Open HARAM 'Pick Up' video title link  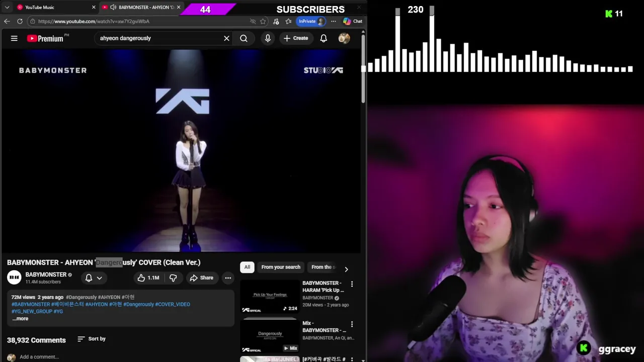click(x=323, y=287)
